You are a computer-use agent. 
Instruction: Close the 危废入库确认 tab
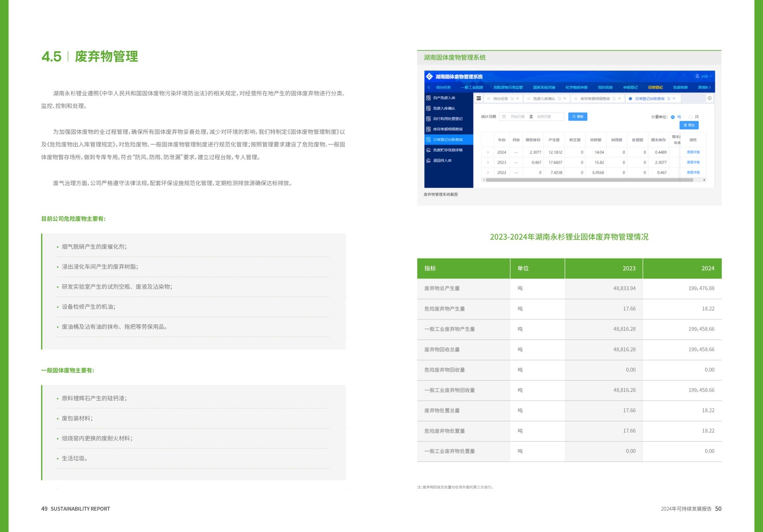click(x=565, y=98)
